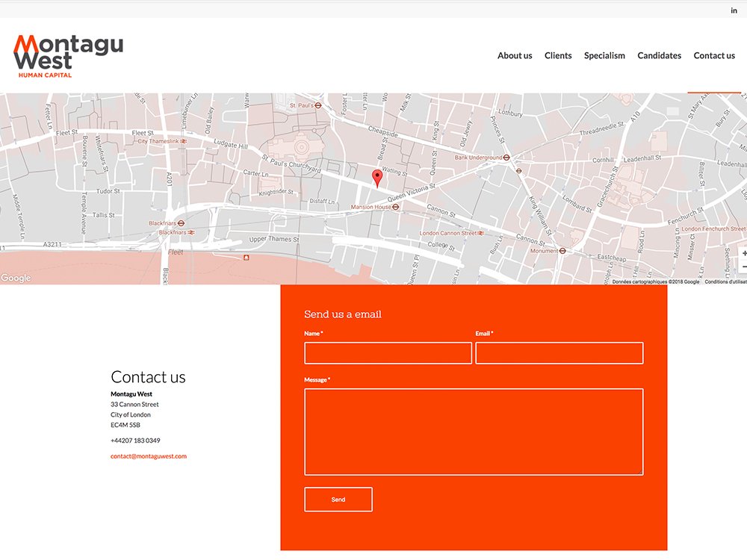Click the 'Tudor St' map label
The width and height of the screenshot is (747, 560).
(x=108, y=191)
